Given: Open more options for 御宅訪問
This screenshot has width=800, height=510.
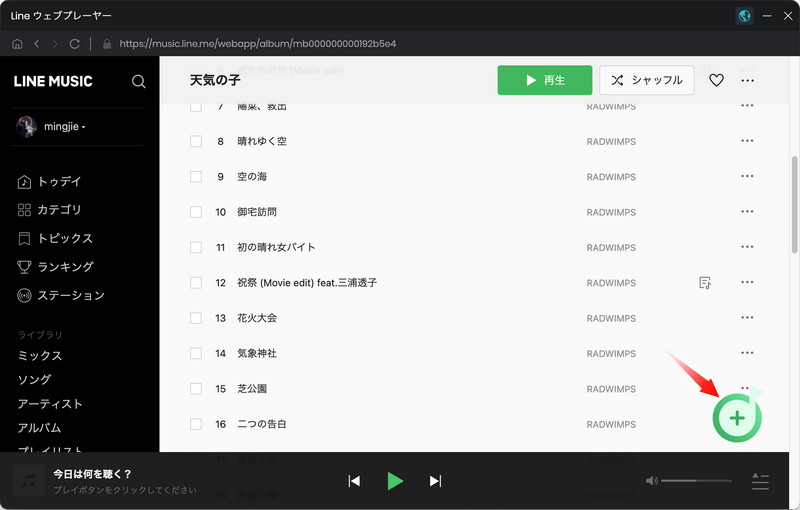Looking at the screenshot, I should pos(747,211).
